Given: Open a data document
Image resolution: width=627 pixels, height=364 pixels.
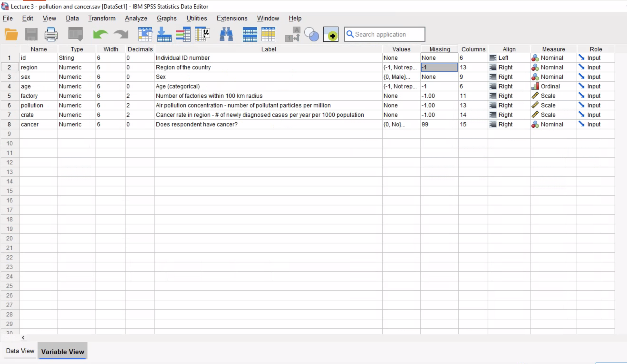Looking at the screenshot, I should (11, 34).
